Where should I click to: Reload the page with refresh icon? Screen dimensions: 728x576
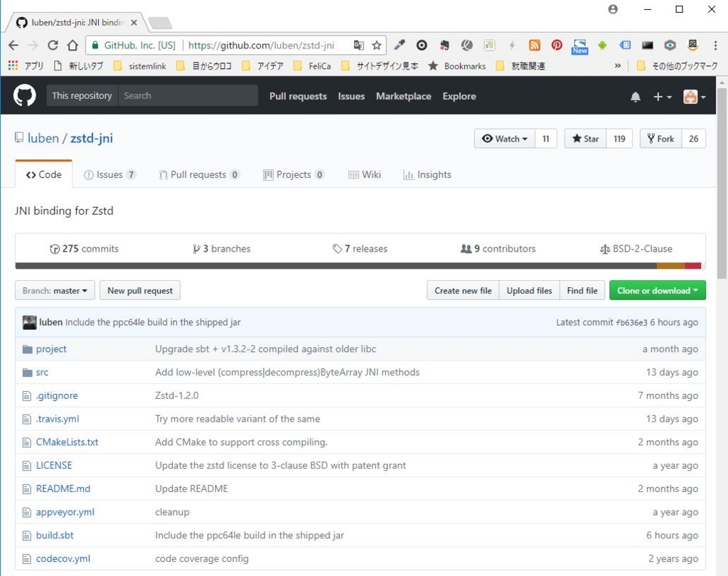point(53,45)
